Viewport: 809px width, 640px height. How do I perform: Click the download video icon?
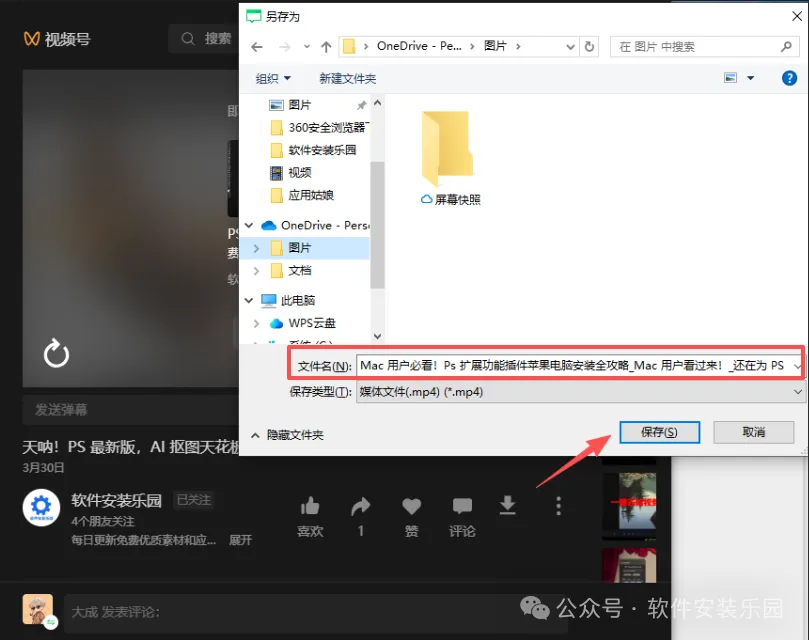(x=508, y=505)
